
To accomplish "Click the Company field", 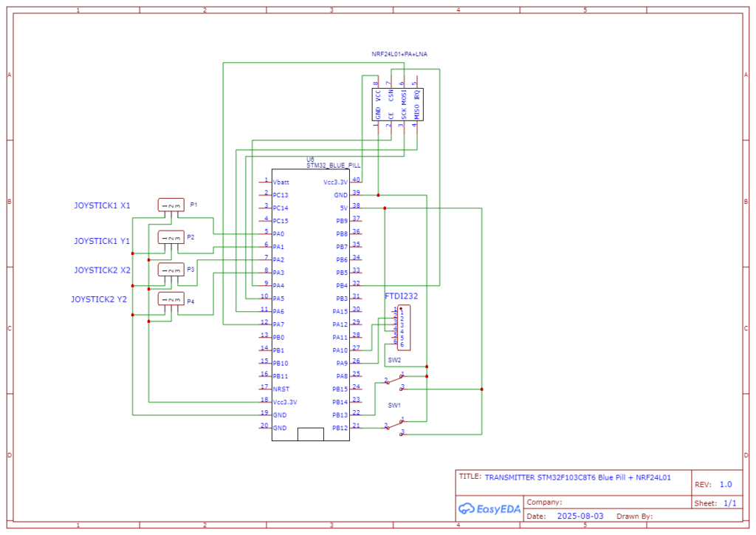I will point(544,502).
